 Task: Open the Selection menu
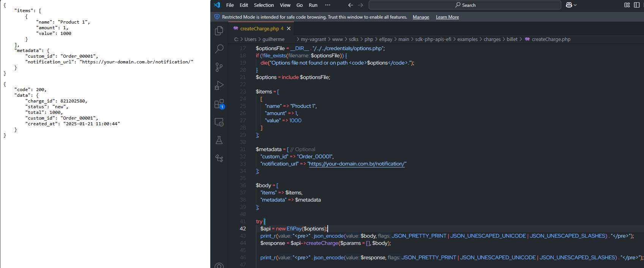[x=264, y=5]
